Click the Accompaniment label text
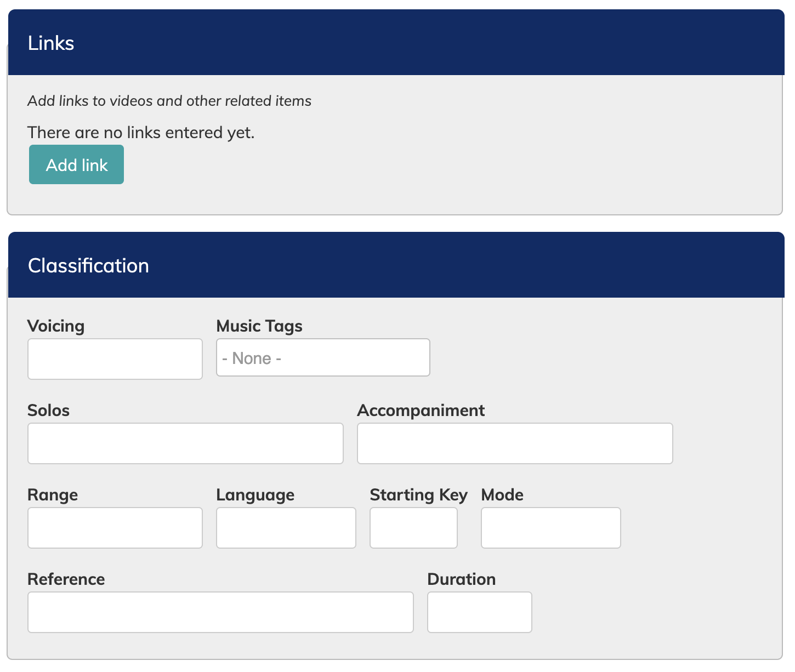 [x=421, y=411]
